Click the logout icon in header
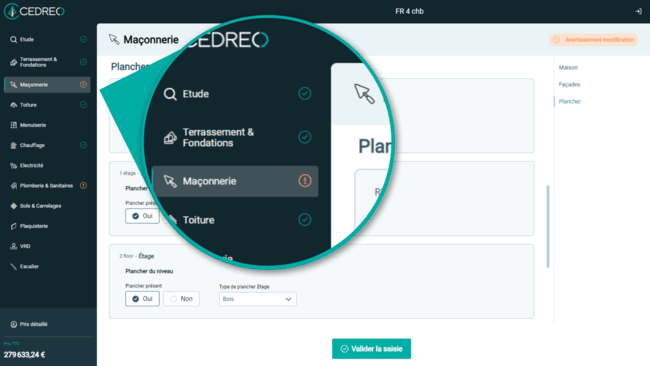This screenshot has height=366, width=650. tap(638, 11)
